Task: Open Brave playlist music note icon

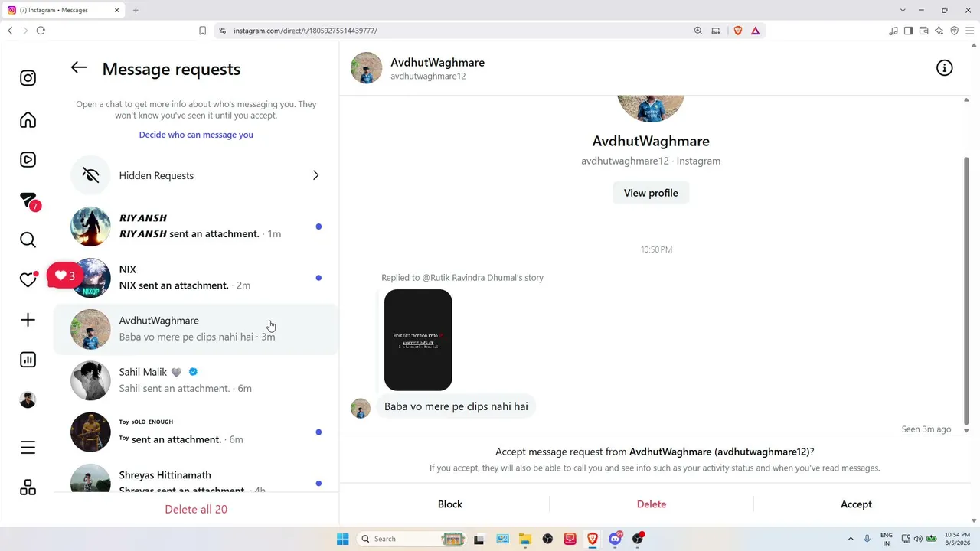Action: point(893,31)
